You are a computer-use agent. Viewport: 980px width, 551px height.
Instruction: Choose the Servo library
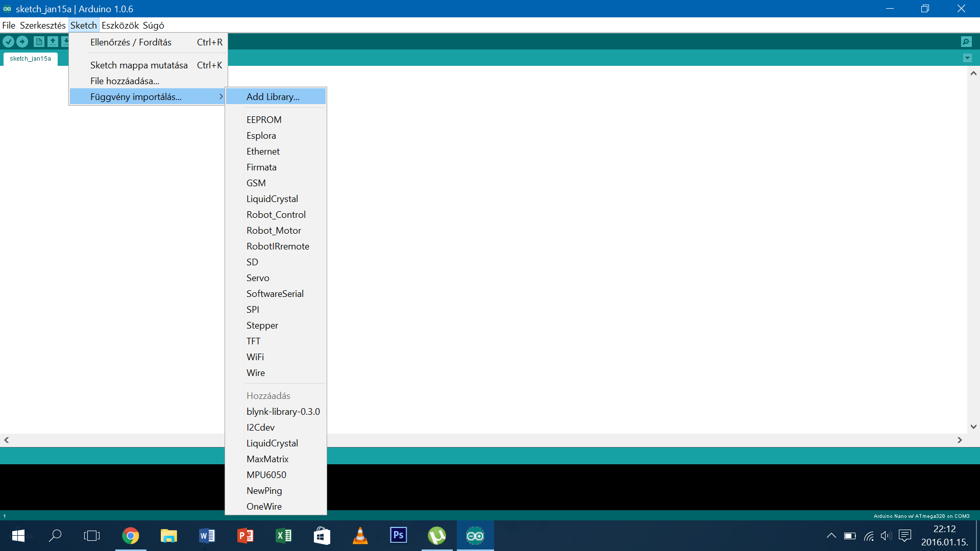pos(258,278)
